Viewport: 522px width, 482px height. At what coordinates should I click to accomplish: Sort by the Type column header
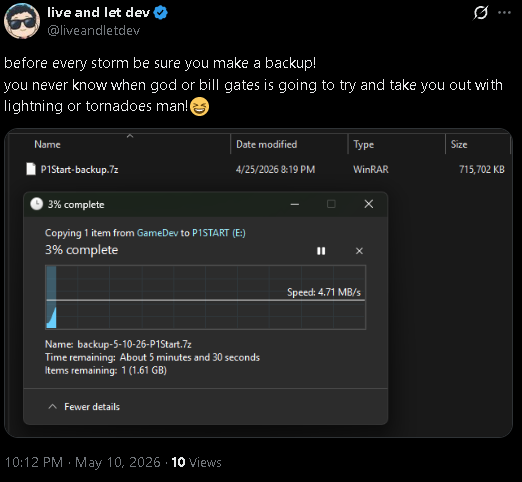pos(364,145)
